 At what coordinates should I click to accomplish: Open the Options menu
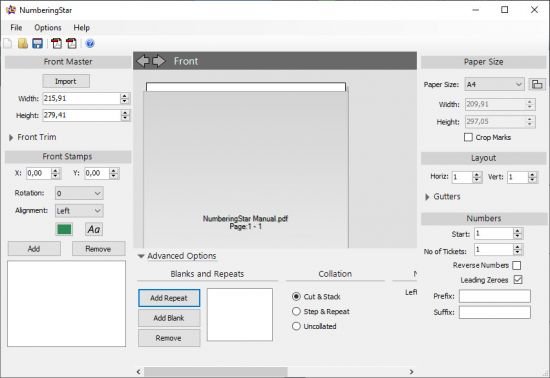pyautogui.click(x=48, y=28)
